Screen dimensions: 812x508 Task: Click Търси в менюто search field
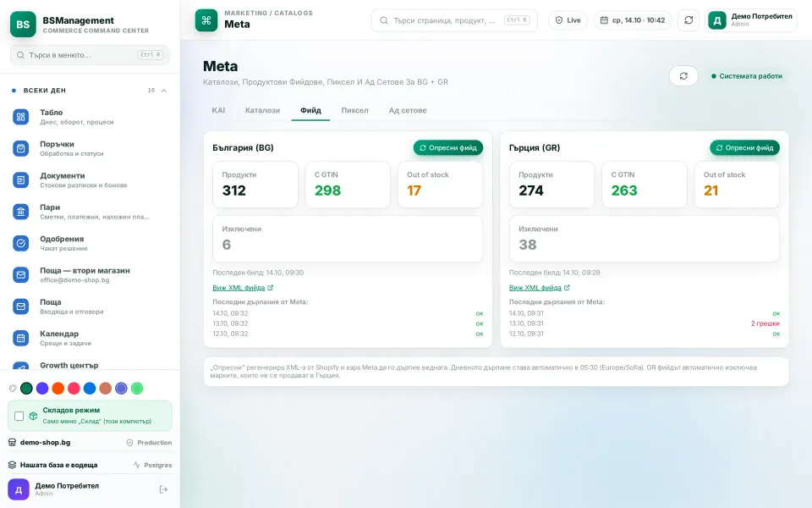pyautogui.click(x=90, y=55)
